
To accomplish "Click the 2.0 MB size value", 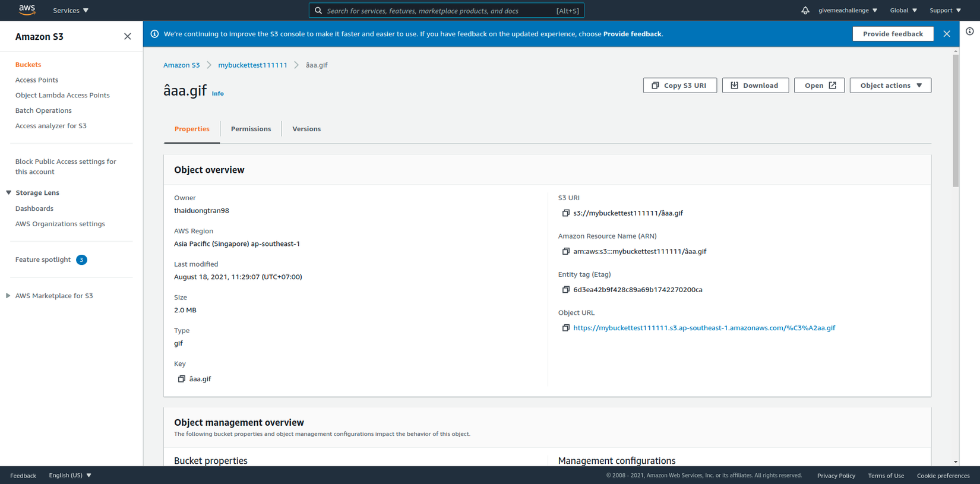I will coord(185,310).
